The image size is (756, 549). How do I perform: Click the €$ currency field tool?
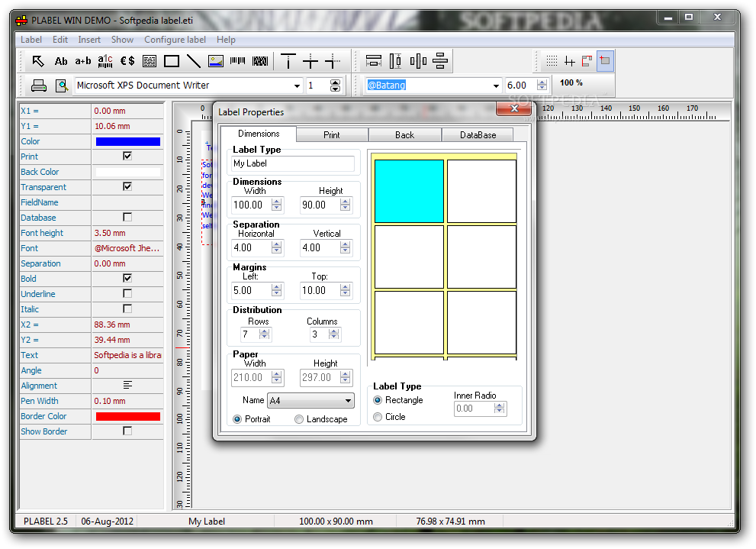(127, 61)
